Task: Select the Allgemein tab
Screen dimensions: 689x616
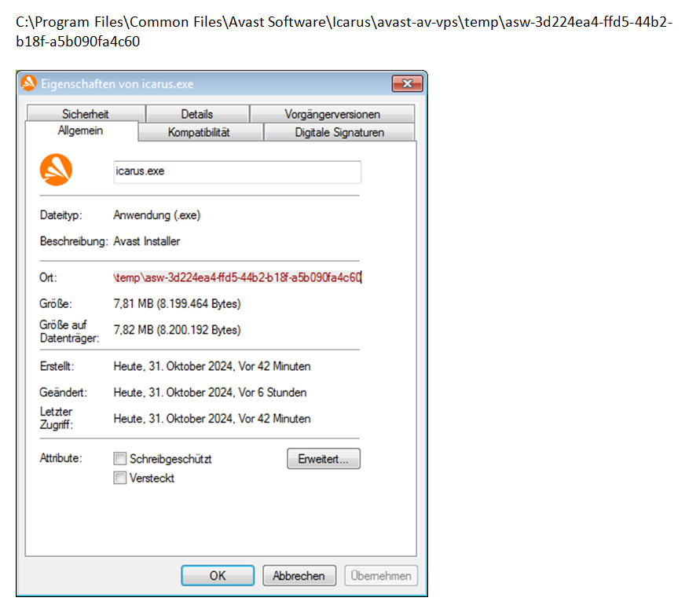Action: coord(81,130)
